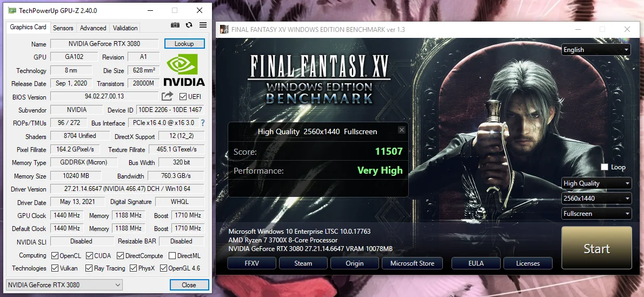Viewport: 644px width, 297px height.
Task: Toggle the Ray Tracing checkbox
Action: pos(89,268)
